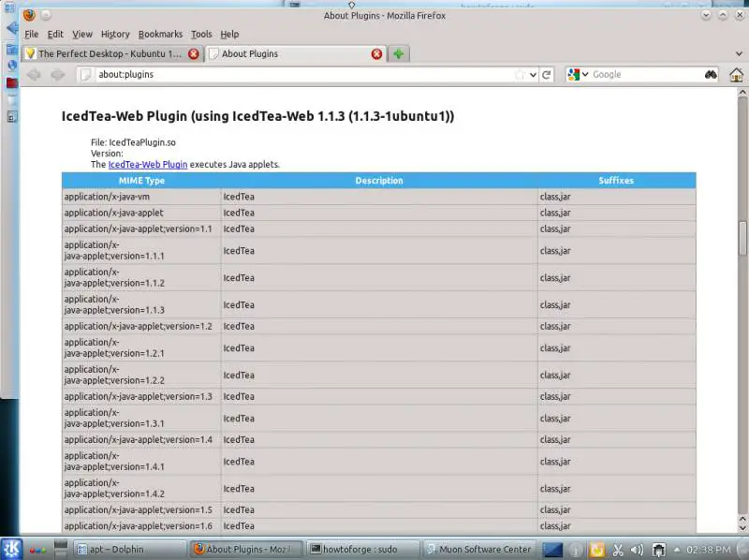Open the list all tabs dropdown
This screenshot has width=749, height=560.
click(739, 54)
